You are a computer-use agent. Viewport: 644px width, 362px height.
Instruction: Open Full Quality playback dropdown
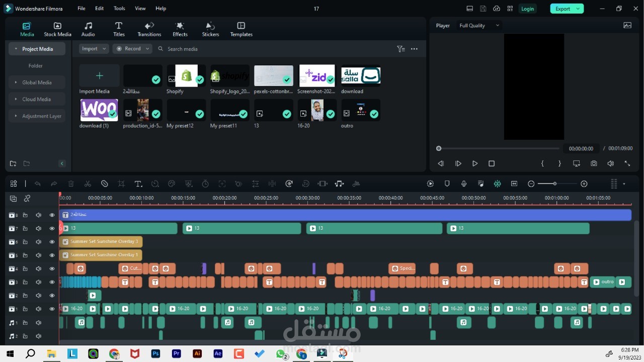tap(479, 26)
